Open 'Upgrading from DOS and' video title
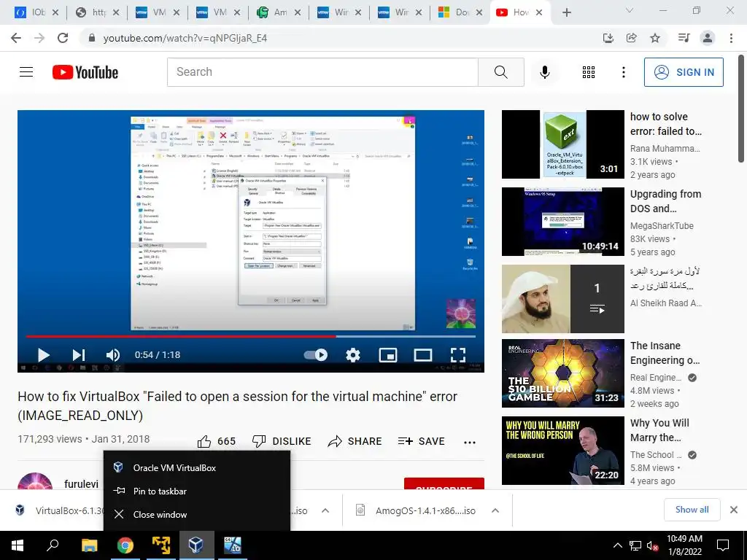Image resolution: width=747 pixels, height=560 pixels. point(665,201)
